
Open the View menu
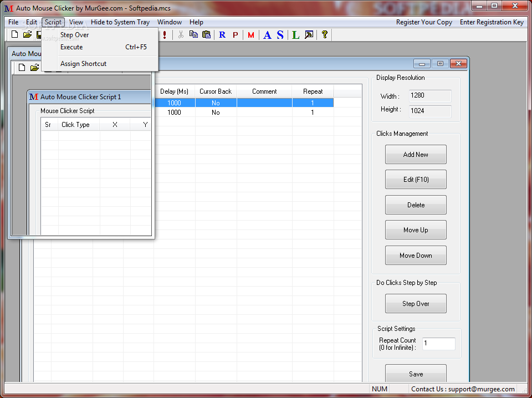coord(76,22)
